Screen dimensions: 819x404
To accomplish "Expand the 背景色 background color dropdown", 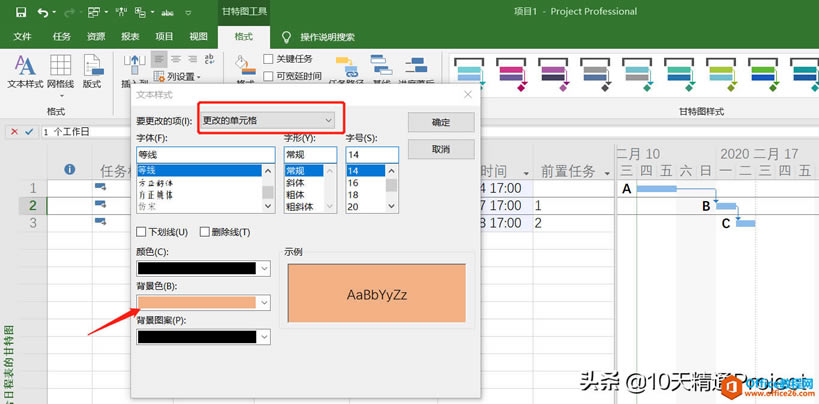I will click(x=264, y=302).
